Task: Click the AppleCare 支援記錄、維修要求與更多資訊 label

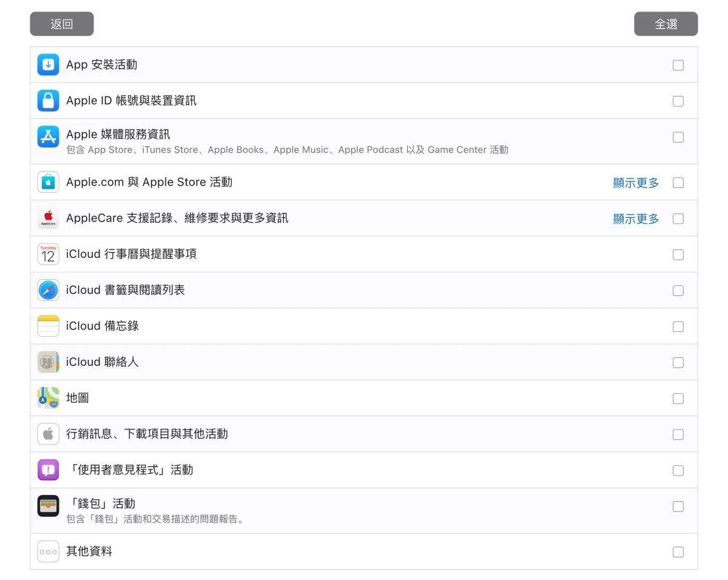Action: 177,218
